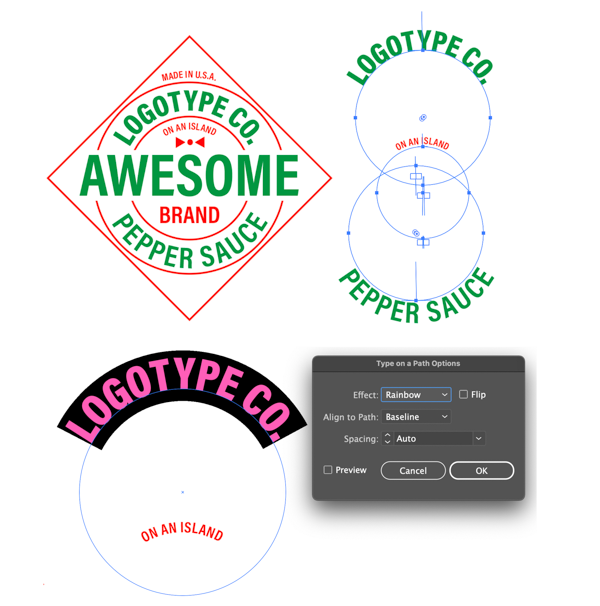Select ON AN ISLAND text inside bottom circle
The height and width of the screenshot is (606, 600).
[x=182, y=531]
